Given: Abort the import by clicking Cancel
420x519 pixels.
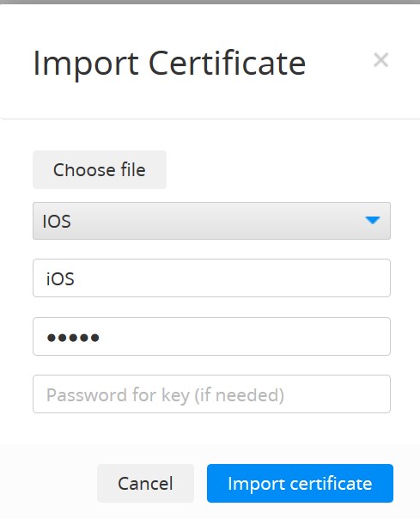Looking at the screenshot, I should pos(145,483).
